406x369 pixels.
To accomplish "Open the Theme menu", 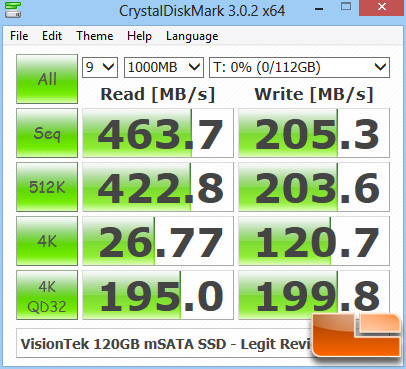I will coord(95,36).
